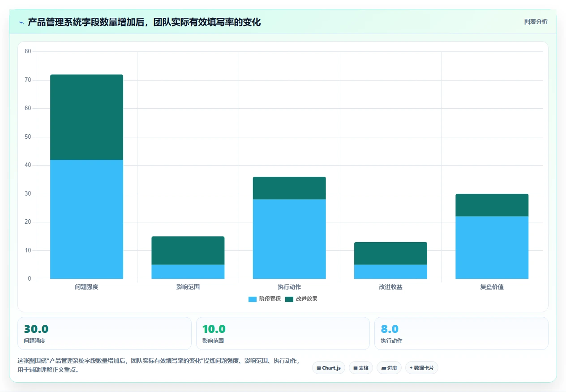This screenshot has width=566, height=392.
Task: Click the y-axis value 20
Action: (28, 222)
